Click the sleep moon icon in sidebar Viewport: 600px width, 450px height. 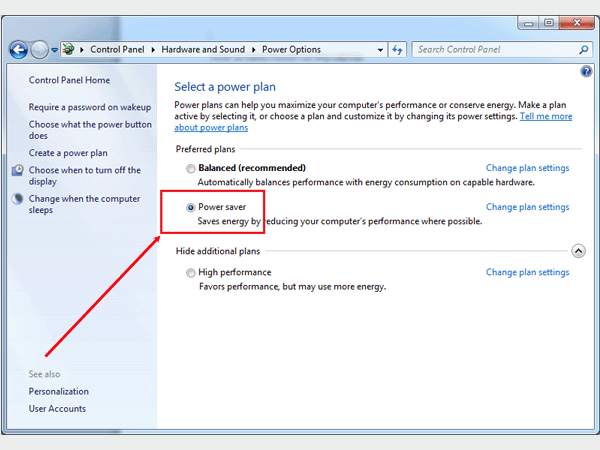click(x=18, y=199)
